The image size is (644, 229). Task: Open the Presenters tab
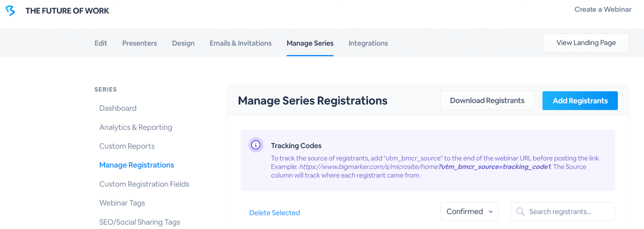point(140,43)
